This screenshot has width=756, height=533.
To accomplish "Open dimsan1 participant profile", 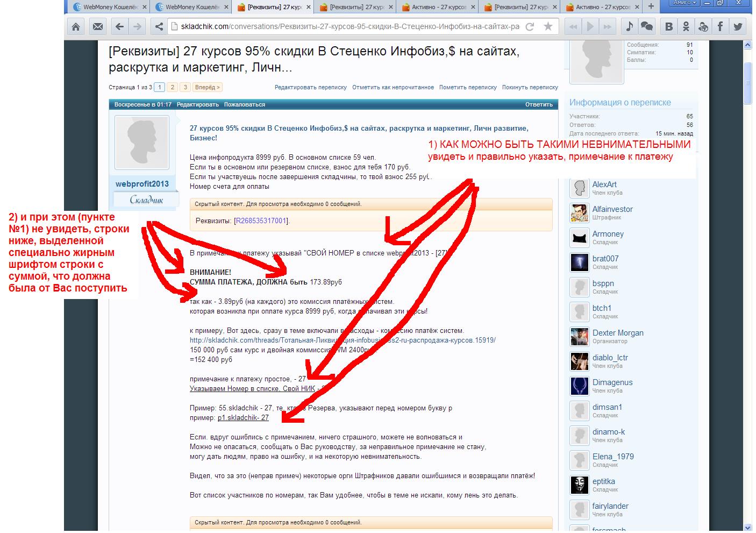I will [607, 407].
